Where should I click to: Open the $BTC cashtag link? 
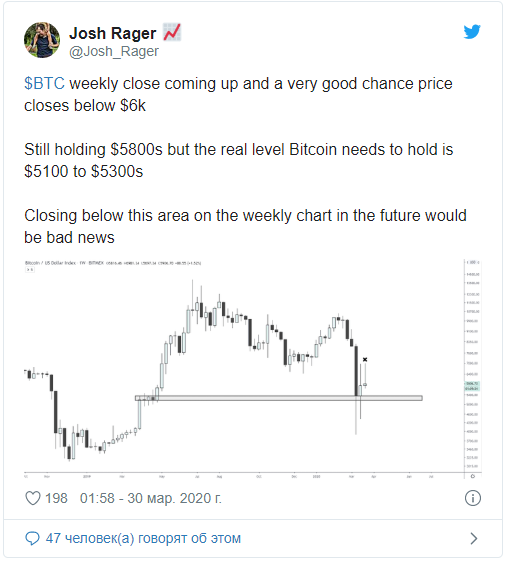coord(44,84)
